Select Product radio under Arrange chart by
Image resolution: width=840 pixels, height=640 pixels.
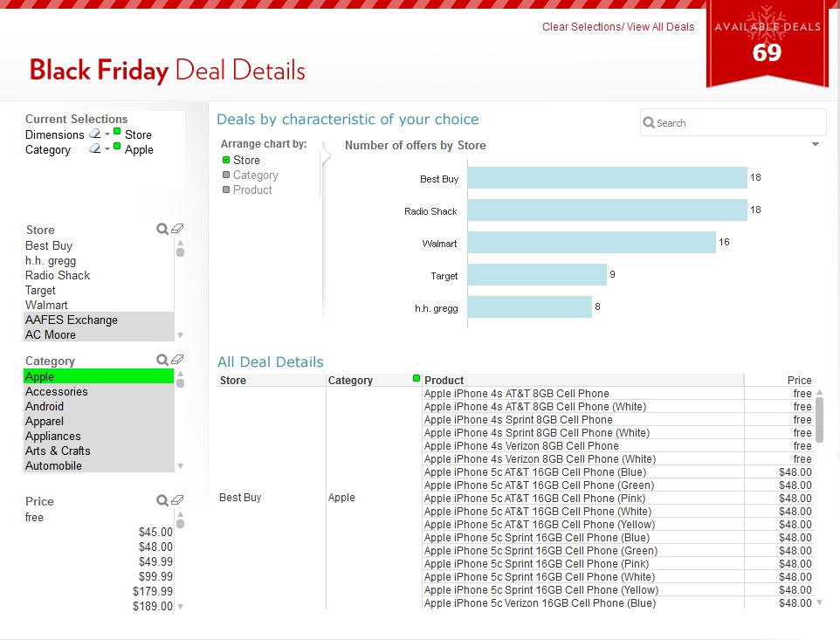(x=226, y=189)
